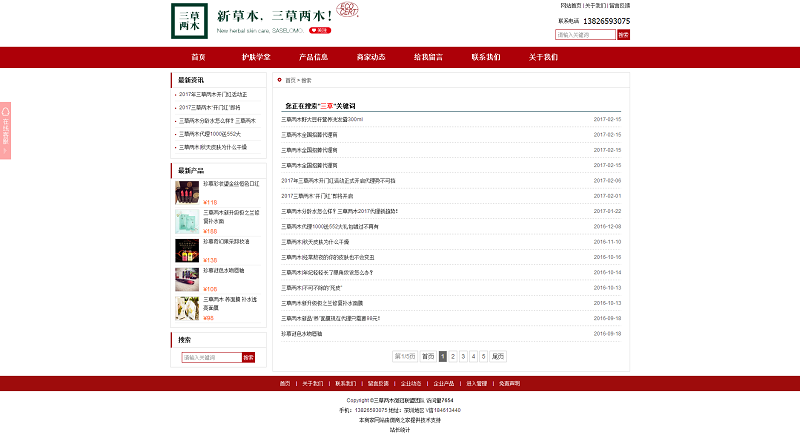Open the pink online customer service side tab
Image resolution: width=800 pixels, height=443 pixels.
(x=5, y=130)
